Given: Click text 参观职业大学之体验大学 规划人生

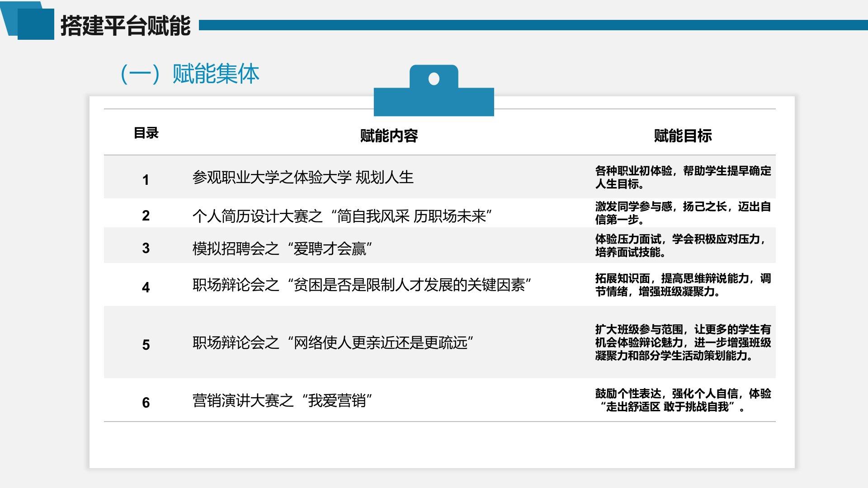Looking at the screenshot, I should pos(303,177).
